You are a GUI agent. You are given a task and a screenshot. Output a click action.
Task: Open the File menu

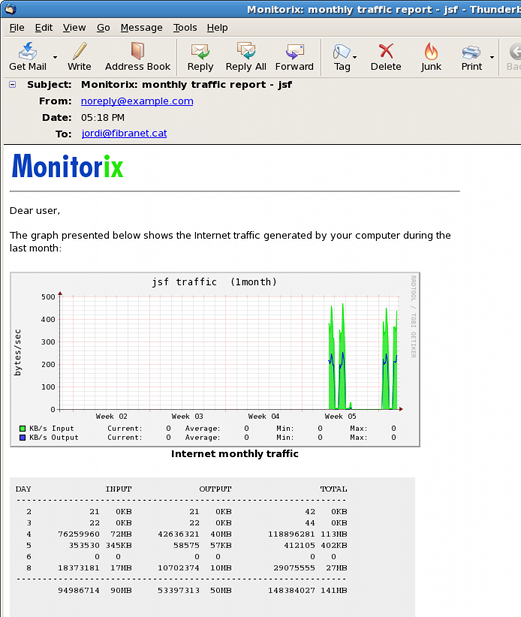tap(17, 28)
